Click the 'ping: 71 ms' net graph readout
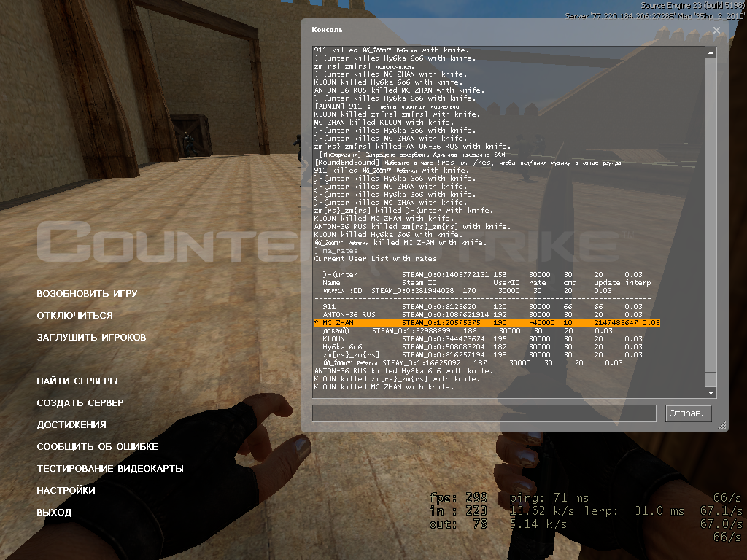 [549, 498]
